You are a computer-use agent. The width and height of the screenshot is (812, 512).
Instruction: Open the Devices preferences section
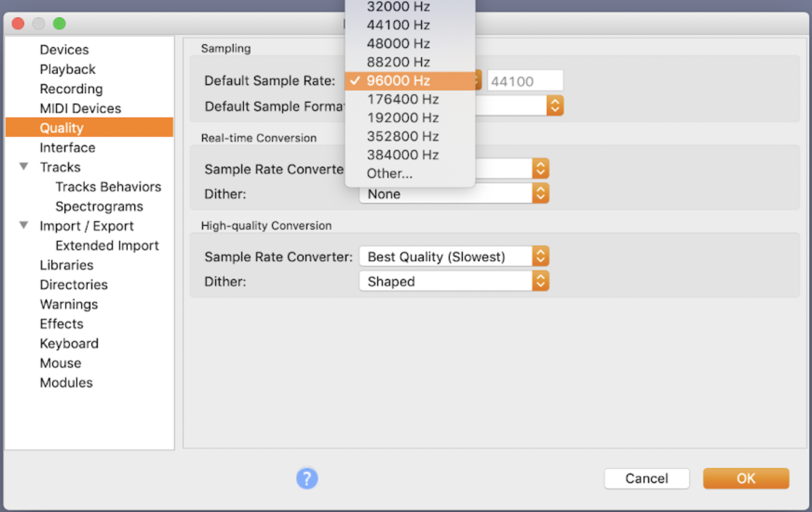click(64, 50)
